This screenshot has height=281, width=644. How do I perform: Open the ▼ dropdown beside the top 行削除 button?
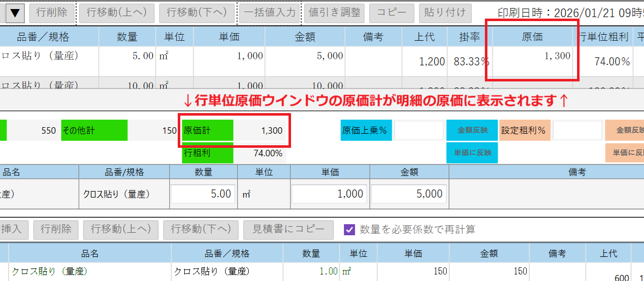pyautogui.click(x=15, y=13)
